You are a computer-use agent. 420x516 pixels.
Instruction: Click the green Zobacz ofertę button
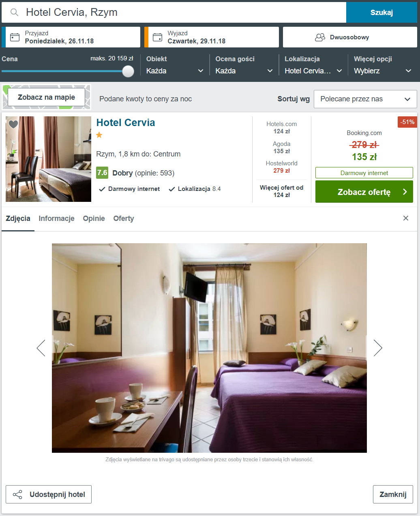pyautogui.click(x=364, y=192)
